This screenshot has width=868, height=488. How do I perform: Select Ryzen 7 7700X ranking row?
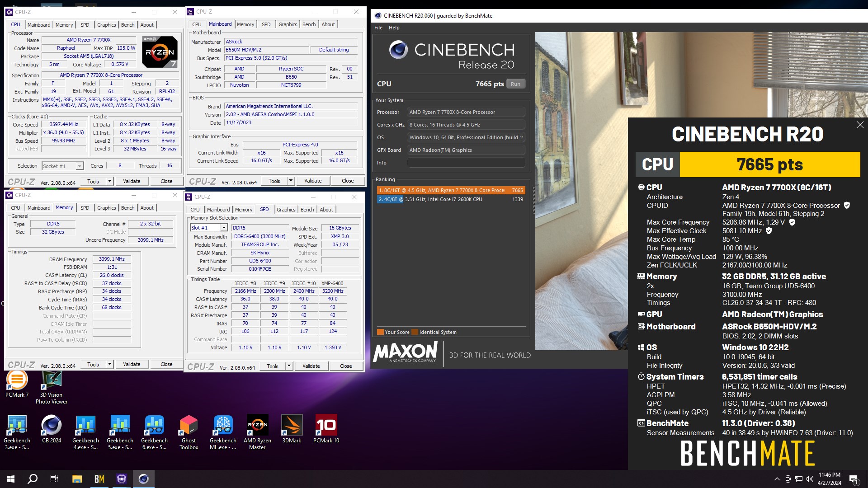coord(451,190)
